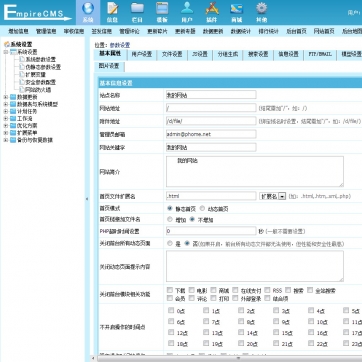Focus the 网站简介 textarea

[255, 171]
